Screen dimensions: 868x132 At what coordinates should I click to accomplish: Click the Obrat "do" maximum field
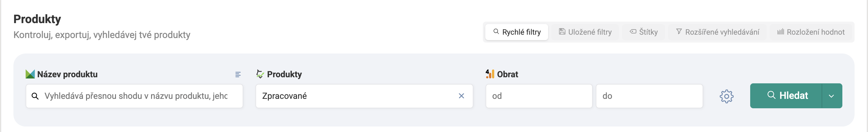tap(649, 96)
